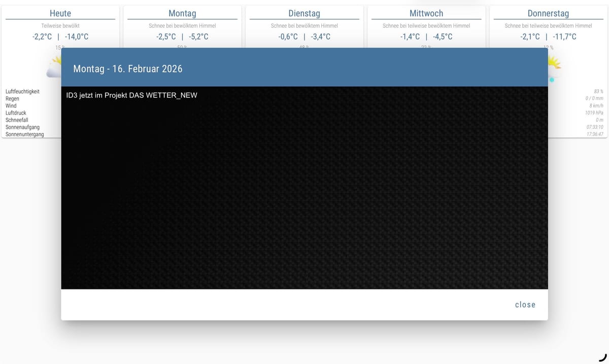Viewport: 609px width, 364px height.
Task: Click the Sonnenuntergang label
Action: pos(24,134)
